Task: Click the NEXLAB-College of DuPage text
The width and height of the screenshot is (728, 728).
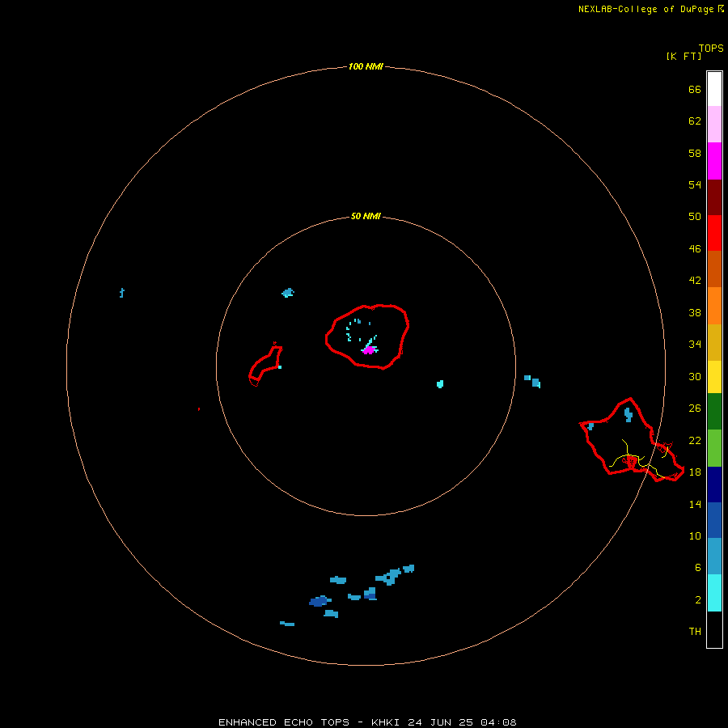Action: tap(645, 9)
